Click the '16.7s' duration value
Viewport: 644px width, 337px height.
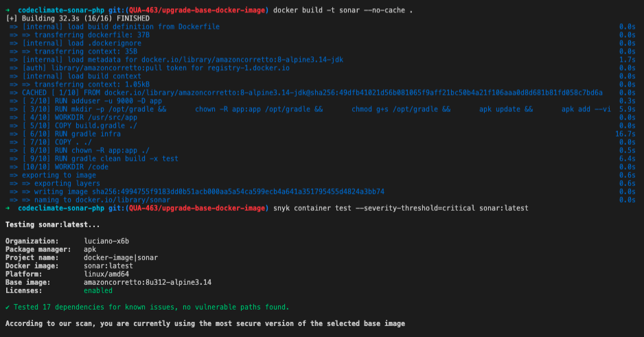(625, 134)
